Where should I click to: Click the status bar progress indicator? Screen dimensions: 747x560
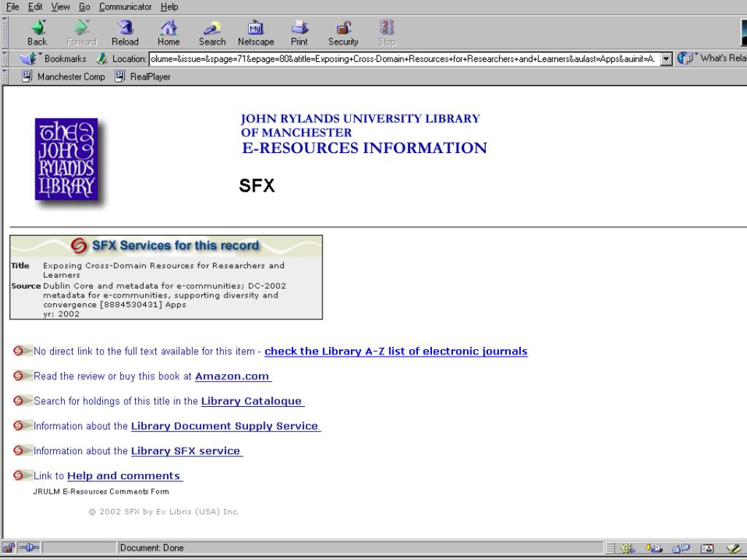[80, 548]
